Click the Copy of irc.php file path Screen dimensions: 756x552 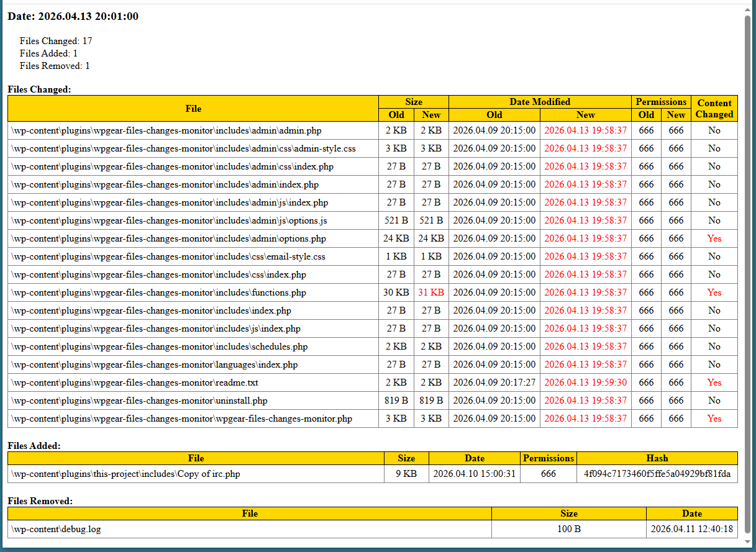[x=125, y=474]
